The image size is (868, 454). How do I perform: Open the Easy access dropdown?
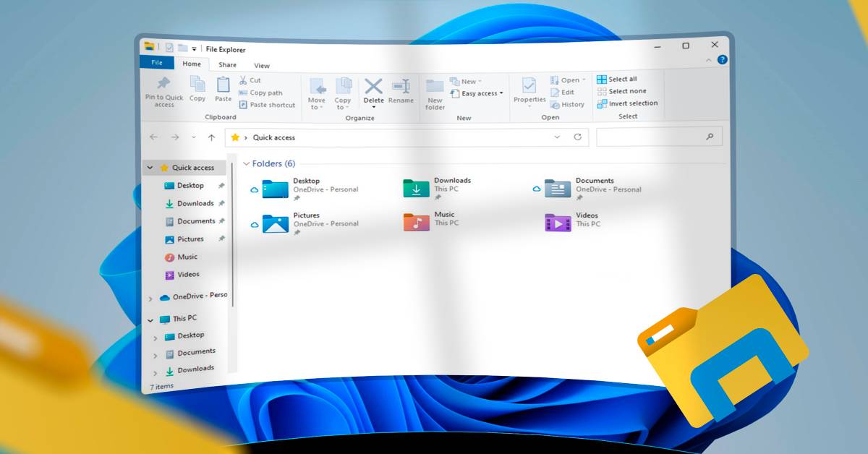[482, 93]
